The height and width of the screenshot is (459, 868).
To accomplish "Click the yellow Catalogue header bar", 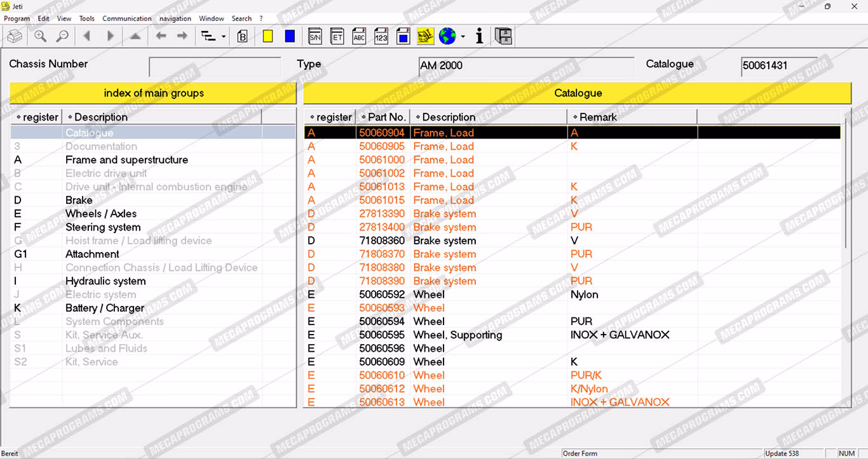I will tap(577, 93).
